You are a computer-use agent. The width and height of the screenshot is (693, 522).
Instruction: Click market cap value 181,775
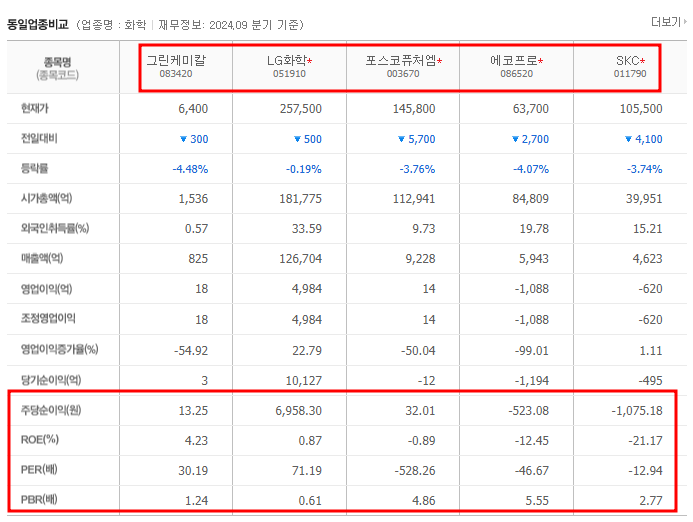(x=301, y=199)
